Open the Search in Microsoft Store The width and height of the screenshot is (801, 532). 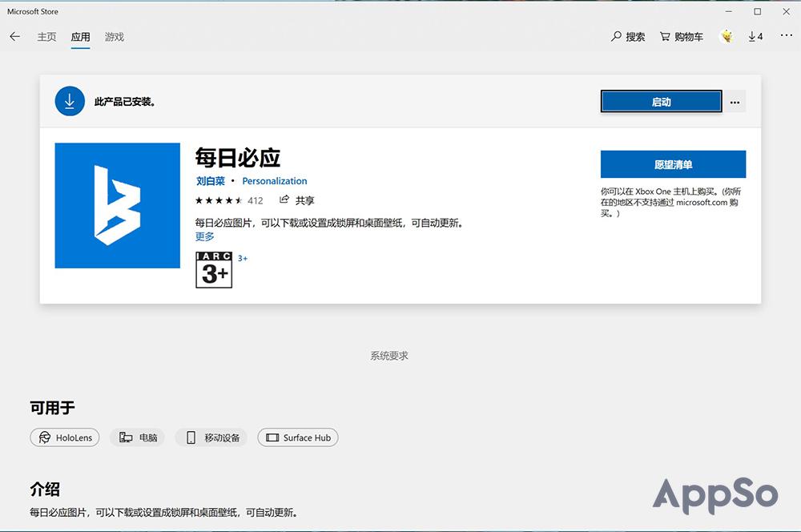628,36
